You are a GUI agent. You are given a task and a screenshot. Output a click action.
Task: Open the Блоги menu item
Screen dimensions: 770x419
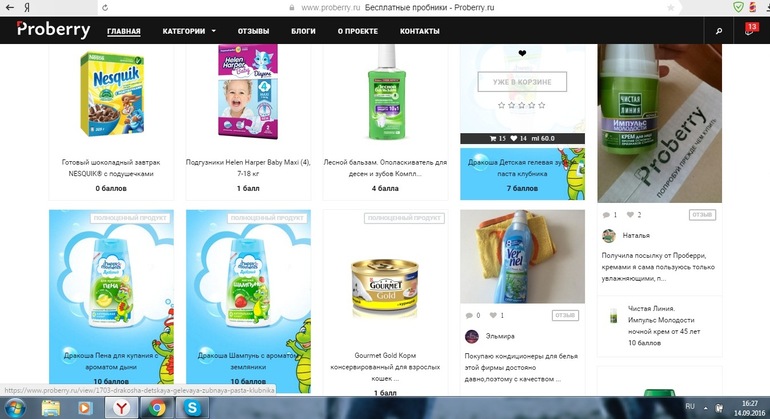pos(303,31)
